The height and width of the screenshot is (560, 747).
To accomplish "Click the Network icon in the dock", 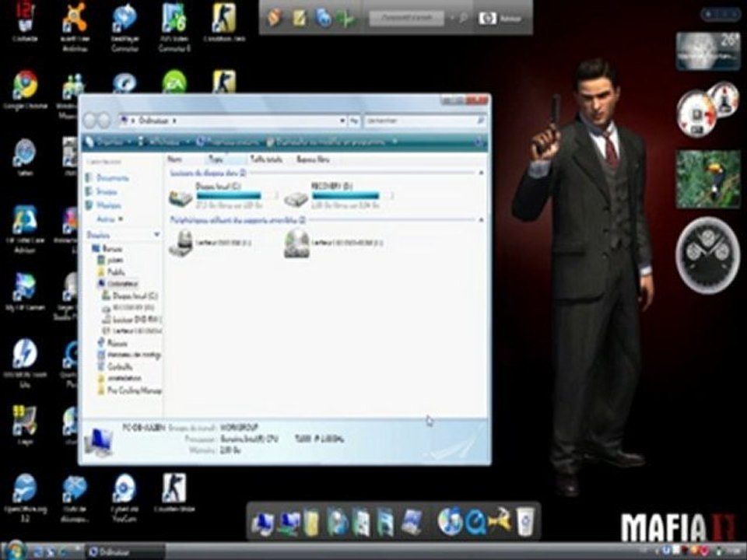I will click(288, 523).
